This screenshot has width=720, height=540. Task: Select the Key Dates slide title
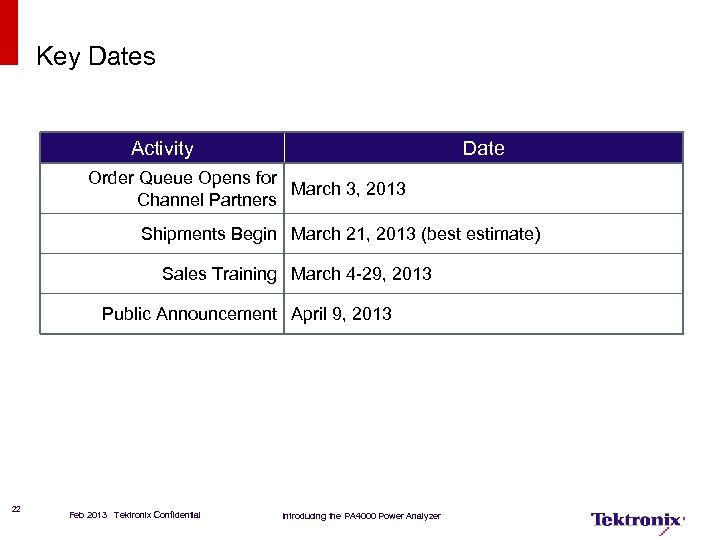96,57
